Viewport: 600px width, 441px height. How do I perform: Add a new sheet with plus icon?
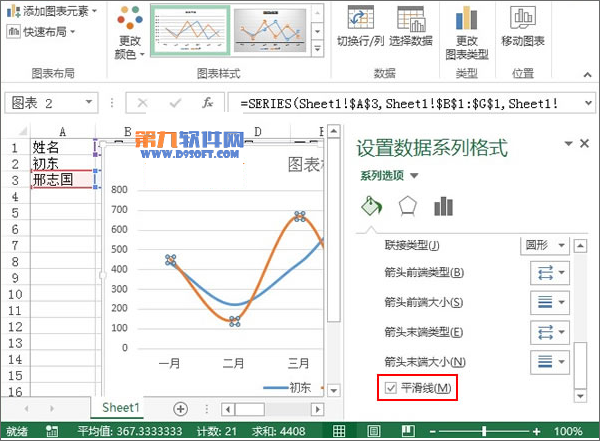[x=180, y=408]
